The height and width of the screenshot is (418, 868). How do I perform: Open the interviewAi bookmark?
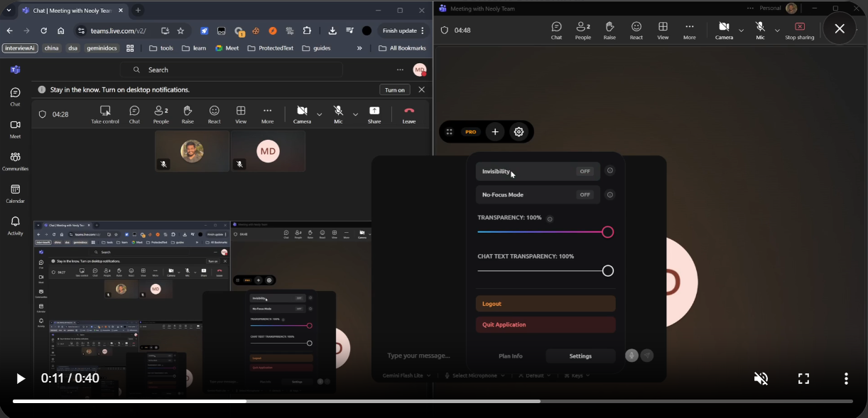(x=20, y=48)
